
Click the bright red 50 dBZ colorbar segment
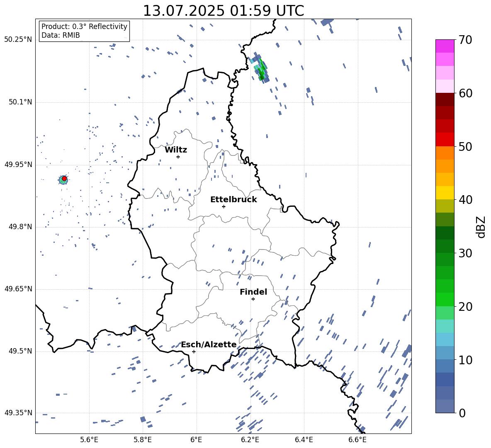[445, 140]
